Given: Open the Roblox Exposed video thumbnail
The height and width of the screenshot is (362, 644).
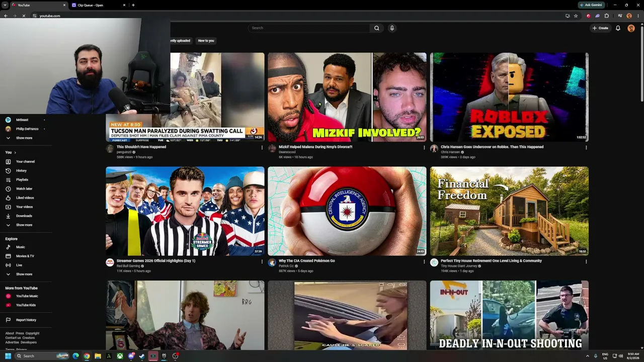Looking at the screenshot, I should [x=509, y=97].
